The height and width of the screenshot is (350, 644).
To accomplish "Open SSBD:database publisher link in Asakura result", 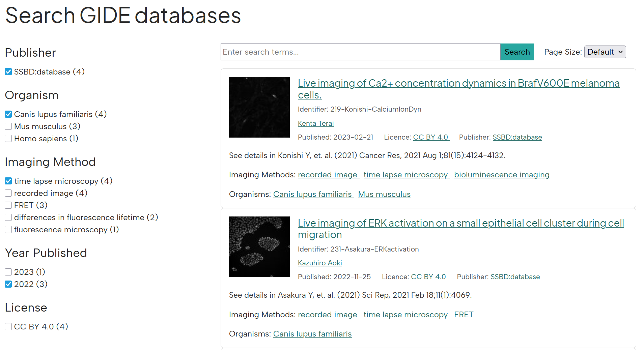I will 515,277.
